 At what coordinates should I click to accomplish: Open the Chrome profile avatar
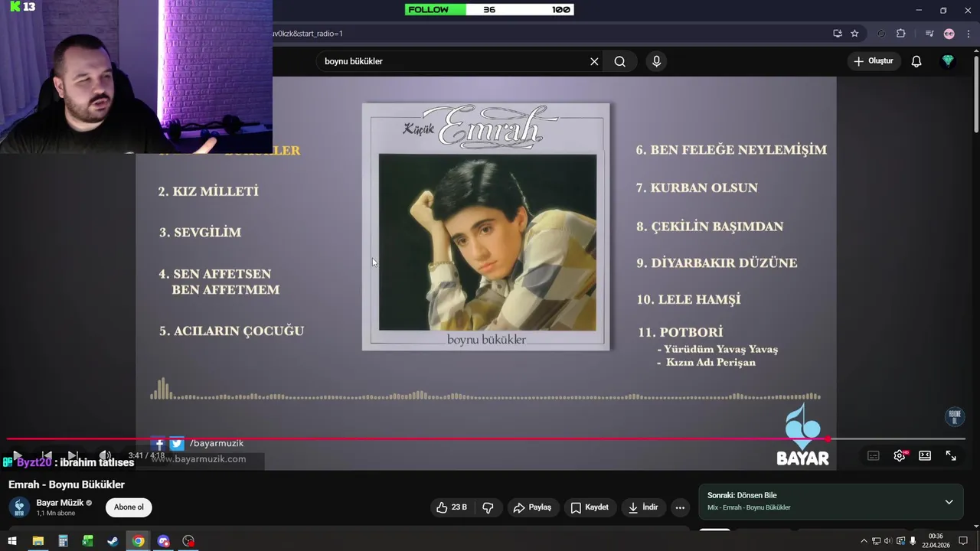click(949, 34)
